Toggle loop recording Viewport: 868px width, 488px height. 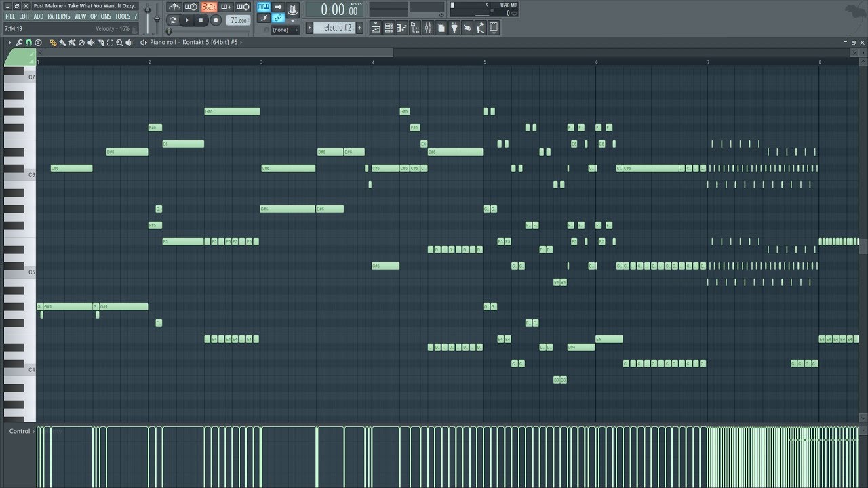click(243, 7)
